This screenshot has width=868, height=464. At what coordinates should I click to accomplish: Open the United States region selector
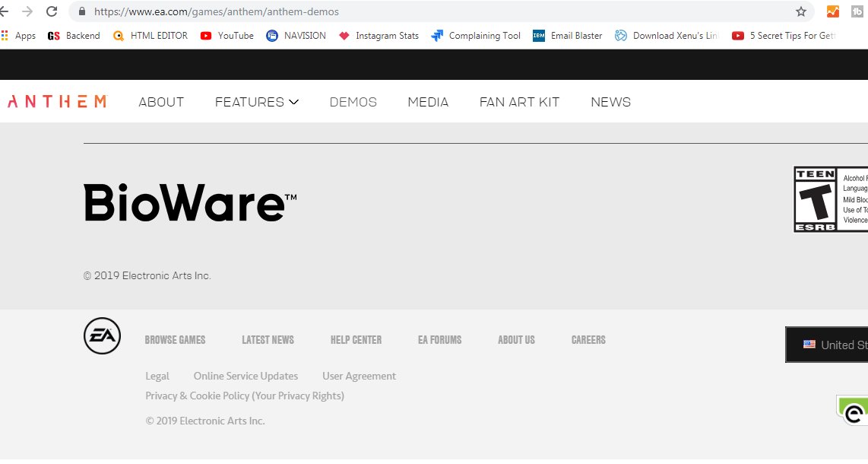[x=826, y=345]
